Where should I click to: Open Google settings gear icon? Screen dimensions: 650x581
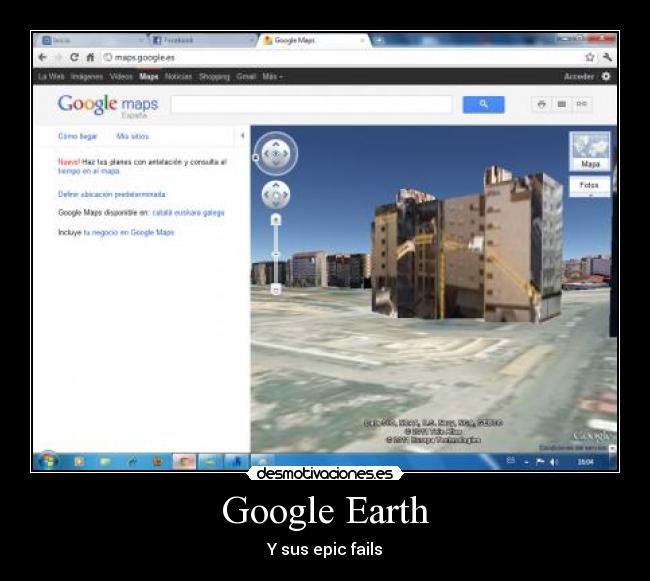click(606, 76)
